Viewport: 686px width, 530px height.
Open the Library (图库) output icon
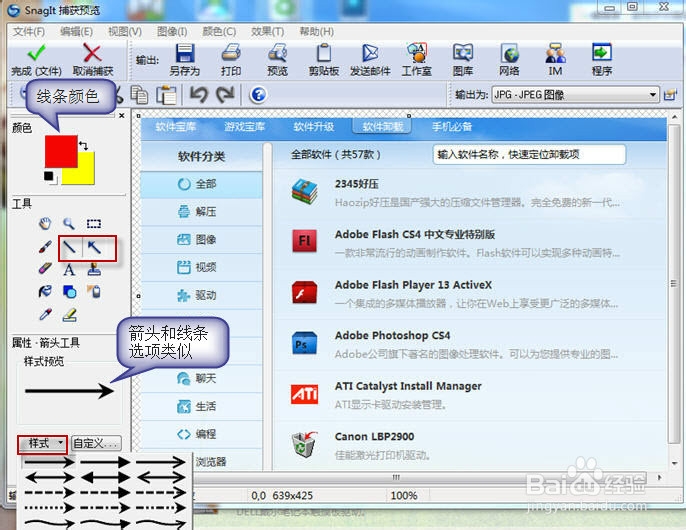(x=463, y=53)
